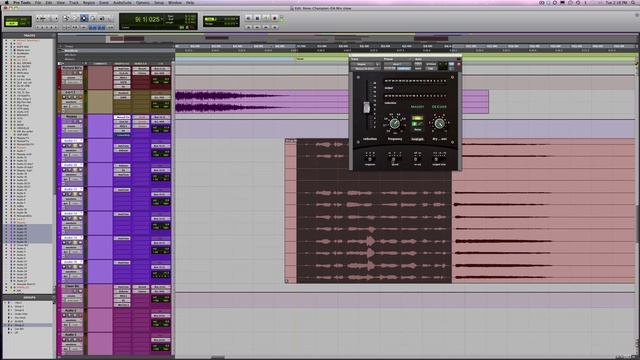Click the Stop transport button
640x360 pixels.
click(x=257, y=18)
